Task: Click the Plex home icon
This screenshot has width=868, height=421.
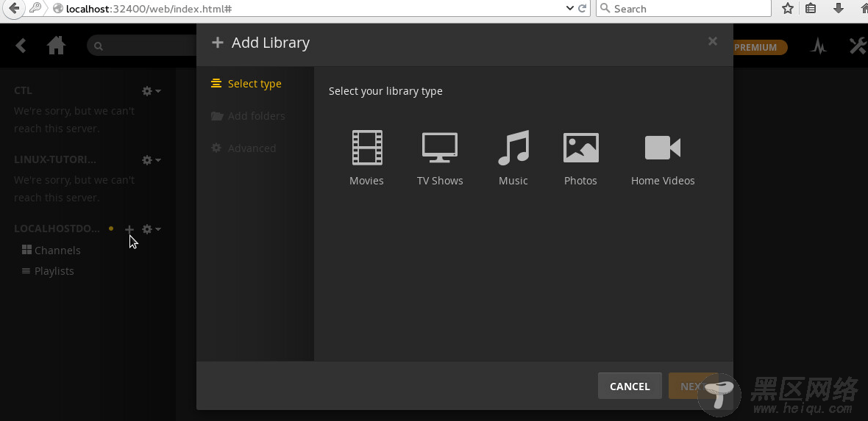Action: coord(57,46)
